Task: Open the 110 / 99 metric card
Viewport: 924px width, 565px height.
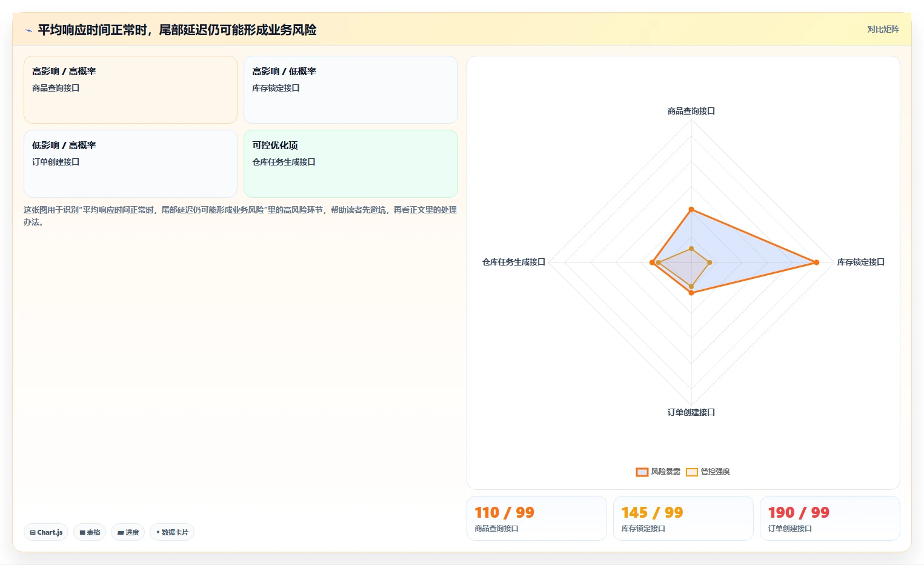Action: coord(536,518)
